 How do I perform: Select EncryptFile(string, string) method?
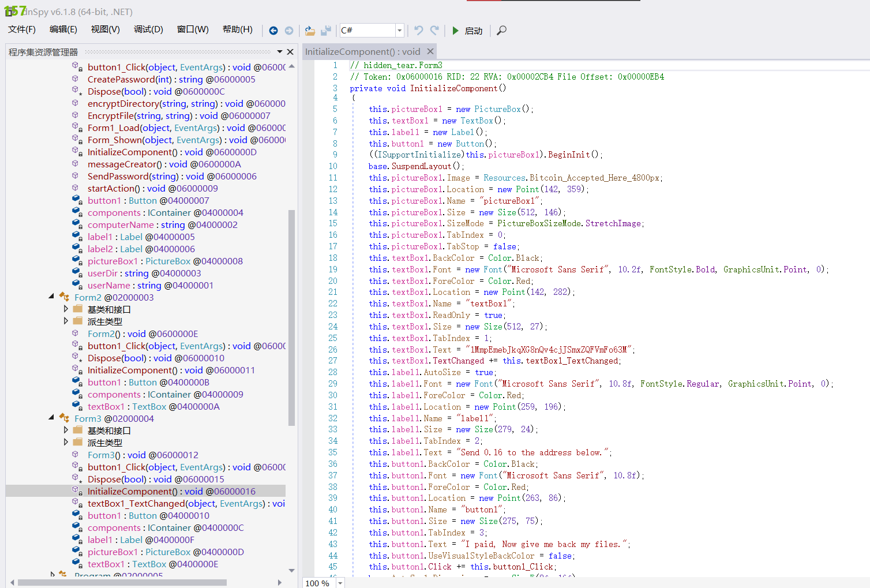click(179, 116)
